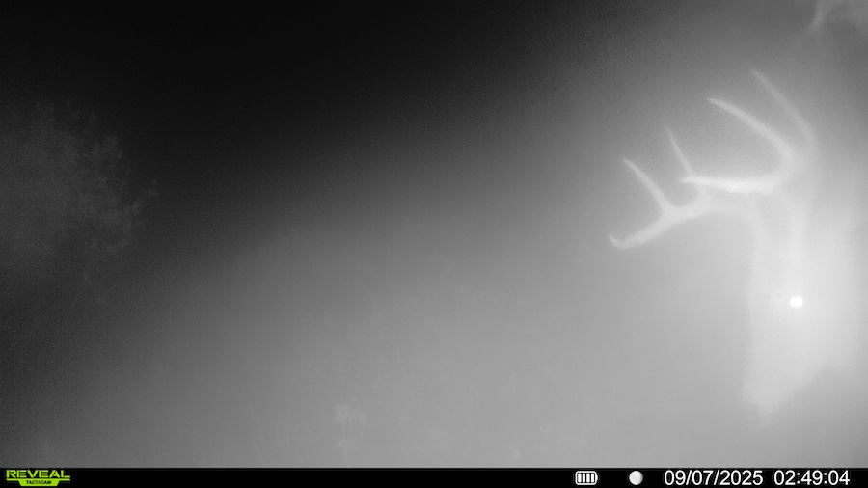
Task: Click the full moon phase icon
Action: [x=636, y=477]
